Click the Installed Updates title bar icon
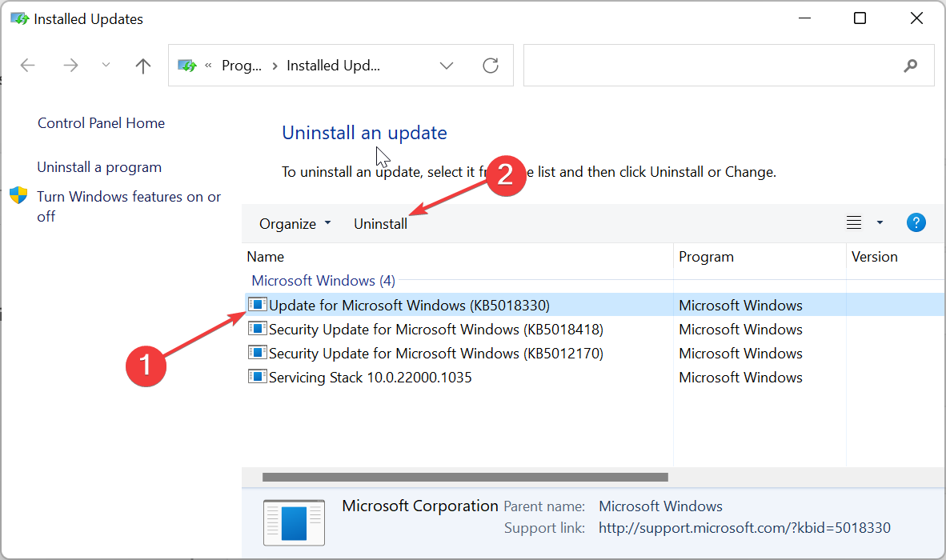946x560 pixels. 19,18
